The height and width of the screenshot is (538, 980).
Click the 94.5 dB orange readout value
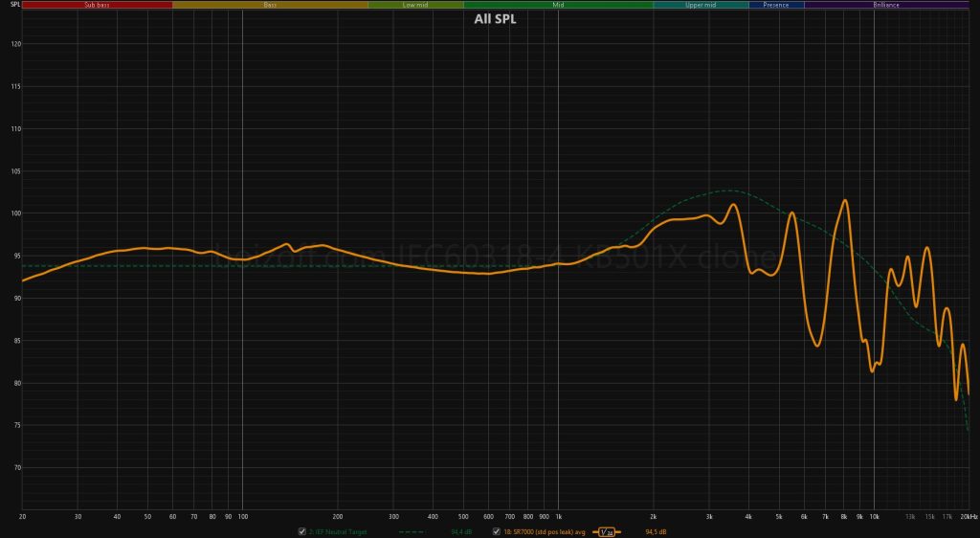pos(656,531)
